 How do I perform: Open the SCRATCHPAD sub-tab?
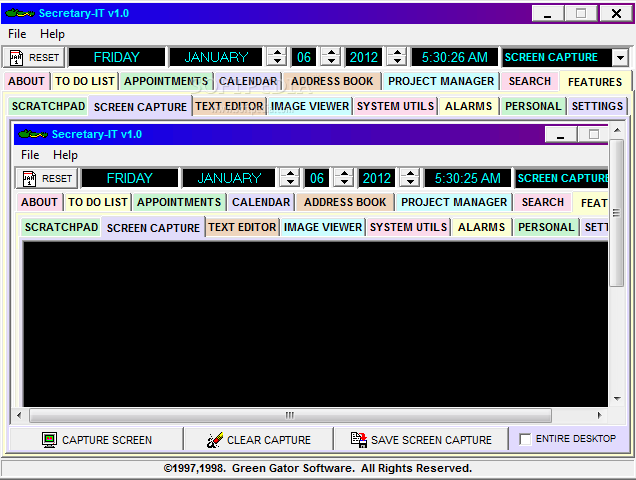tap(48, 106)
